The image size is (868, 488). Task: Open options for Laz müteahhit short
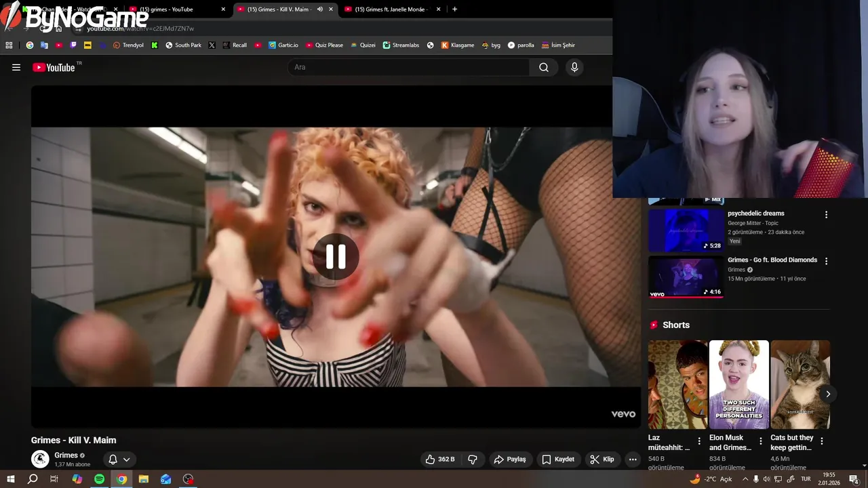[699, 441]
